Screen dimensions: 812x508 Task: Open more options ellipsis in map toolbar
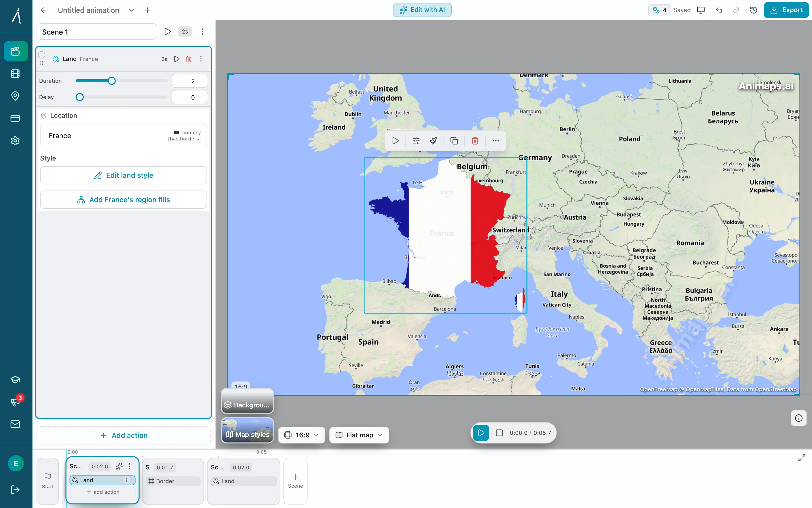click(496, 141)
